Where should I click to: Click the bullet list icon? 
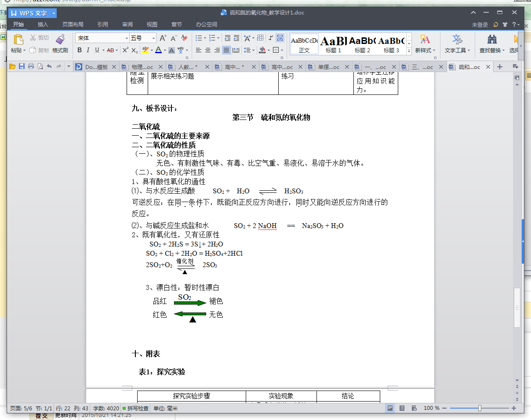[199, 38]
